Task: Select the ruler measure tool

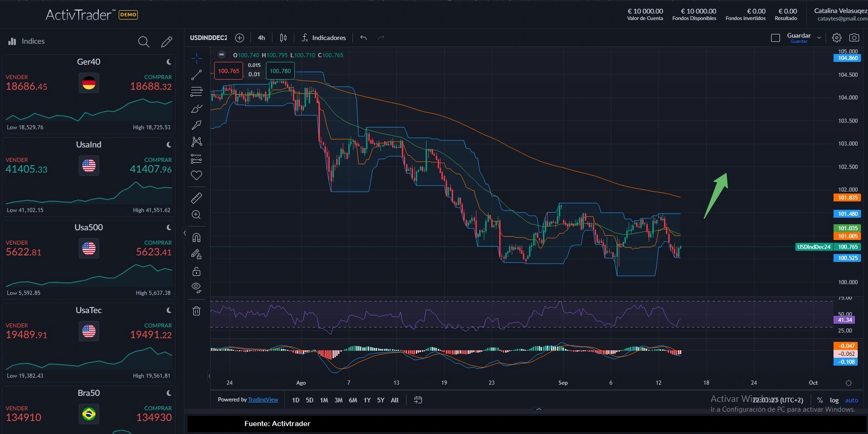Action: tap(197, 199)
